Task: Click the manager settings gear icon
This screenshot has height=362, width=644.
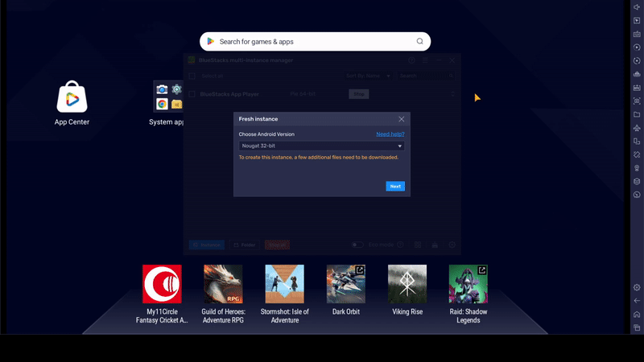Action: [x=452, y=245]
